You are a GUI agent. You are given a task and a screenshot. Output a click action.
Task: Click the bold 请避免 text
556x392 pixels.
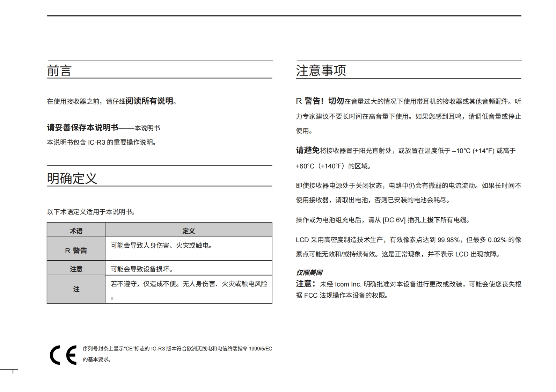(308, 151)
